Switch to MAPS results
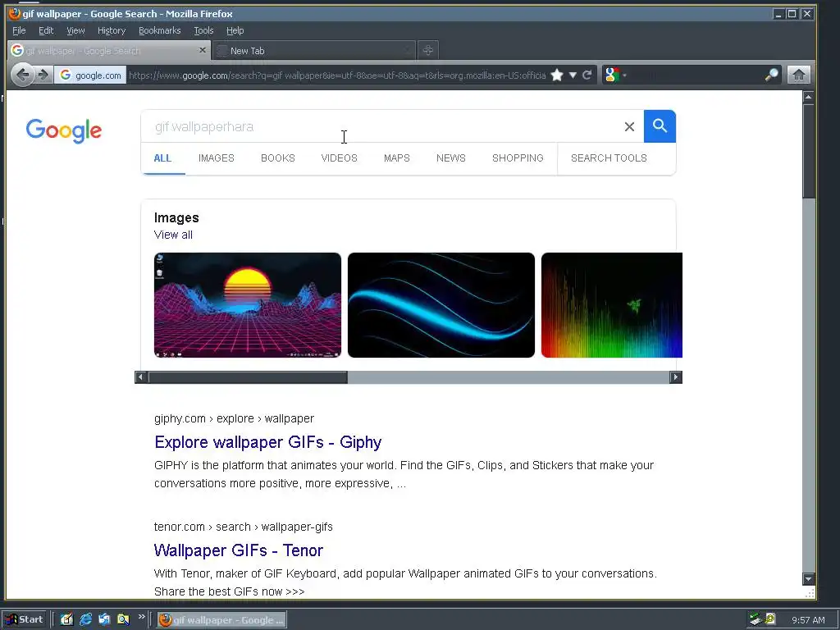Screen dimensions: 840x630 [x=397, y=158]
